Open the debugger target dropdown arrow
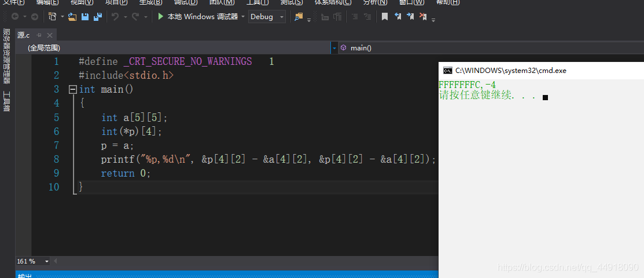The height and width of the screenshot is (278, 644). coord(243,17)
